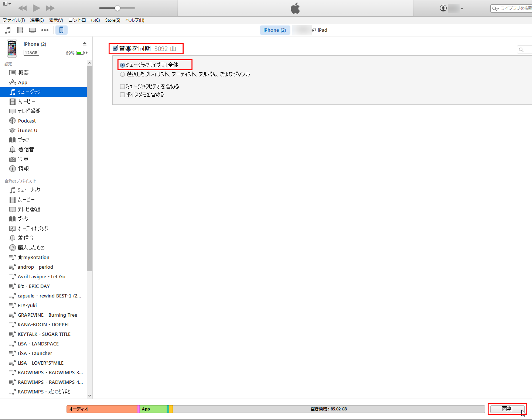Open the three-dots more menu

(45, 30)
